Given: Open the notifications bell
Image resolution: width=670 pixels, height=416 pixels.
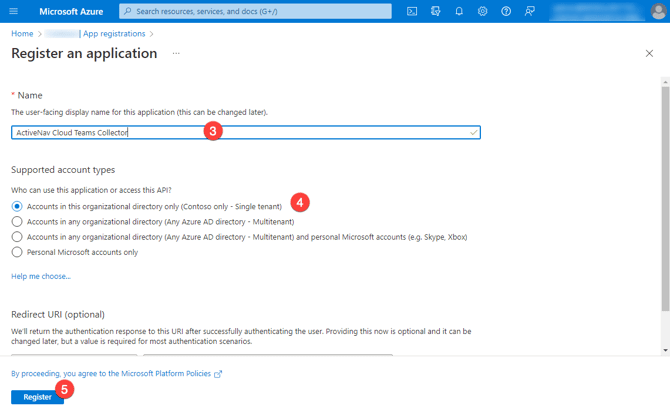Looking at the screenshot, I should click(x=459, y=12).
